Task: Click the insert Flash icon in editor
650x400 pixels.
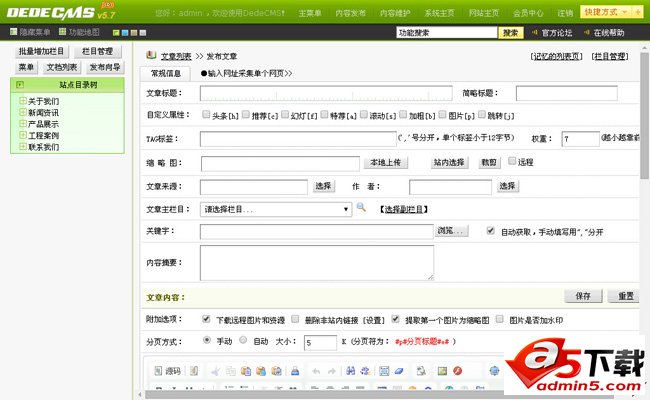Action: click(458, 371)
